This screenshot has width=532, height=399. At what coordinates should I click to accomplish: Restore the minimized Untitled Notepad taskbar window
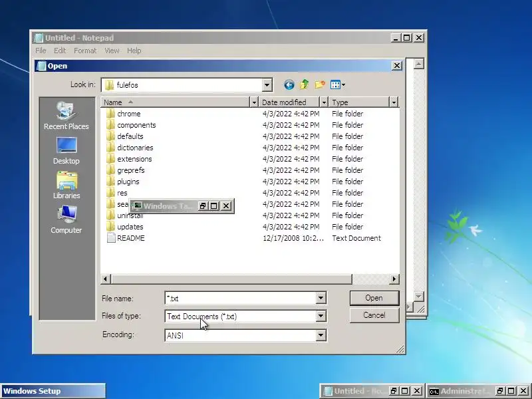pos(394,391)
